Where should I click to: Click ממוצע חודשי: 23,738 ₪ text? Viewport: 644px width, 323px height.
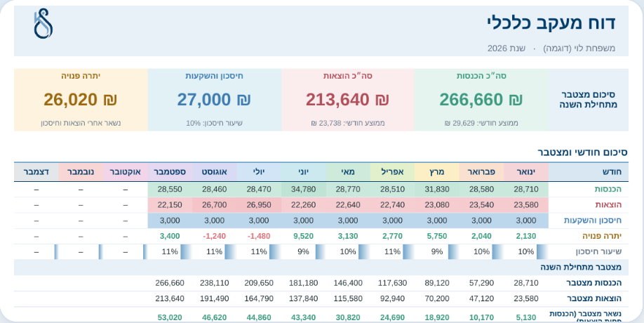click(348, 123)
